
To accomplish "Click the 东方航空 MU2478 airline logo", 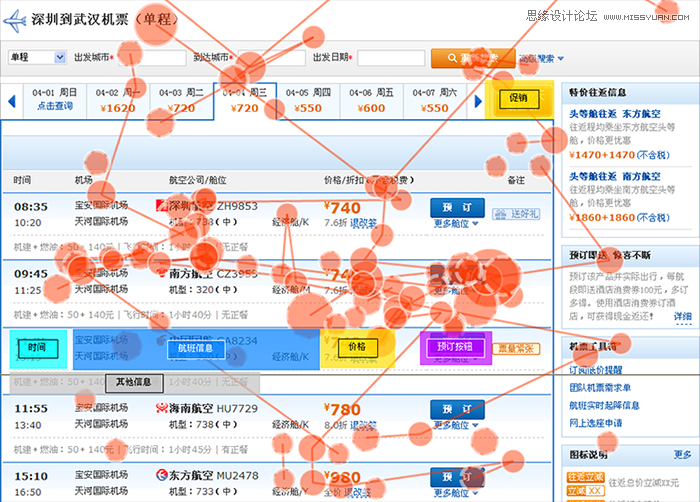I will point(161,475).
